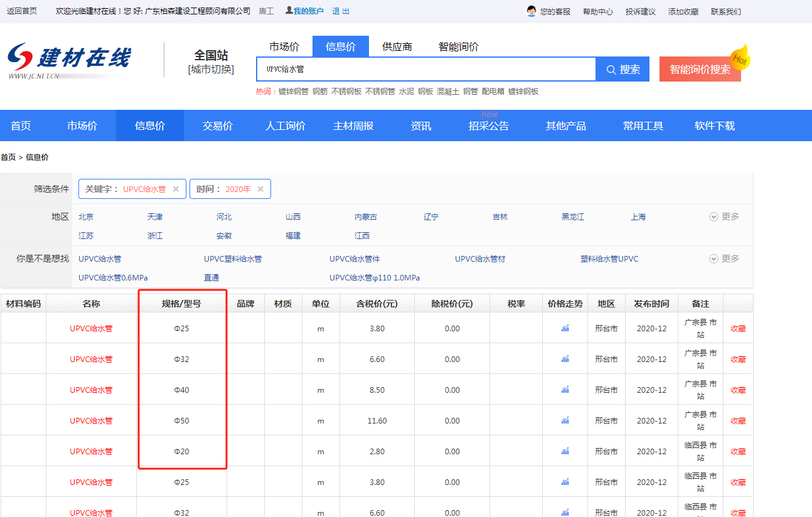Select the 信息价 search tab
Screen dimensions: 812x517
click(x=341, y=47)
